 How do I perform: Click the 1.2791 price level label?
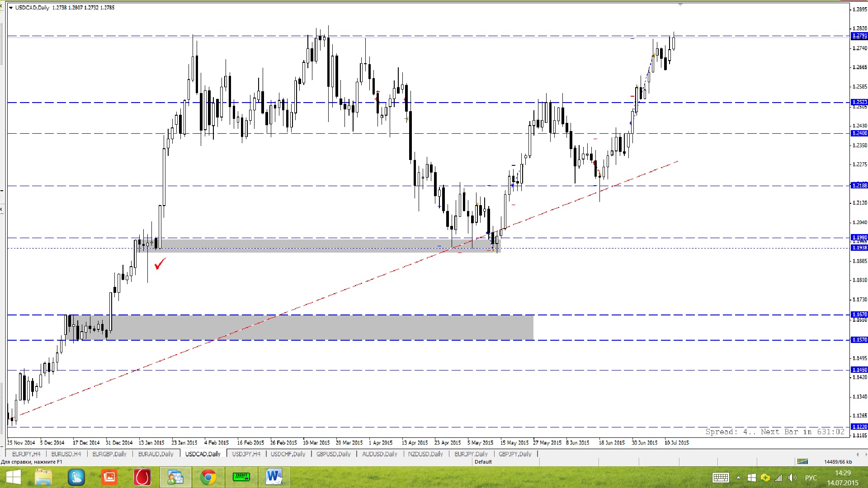(x=859, y=36)
